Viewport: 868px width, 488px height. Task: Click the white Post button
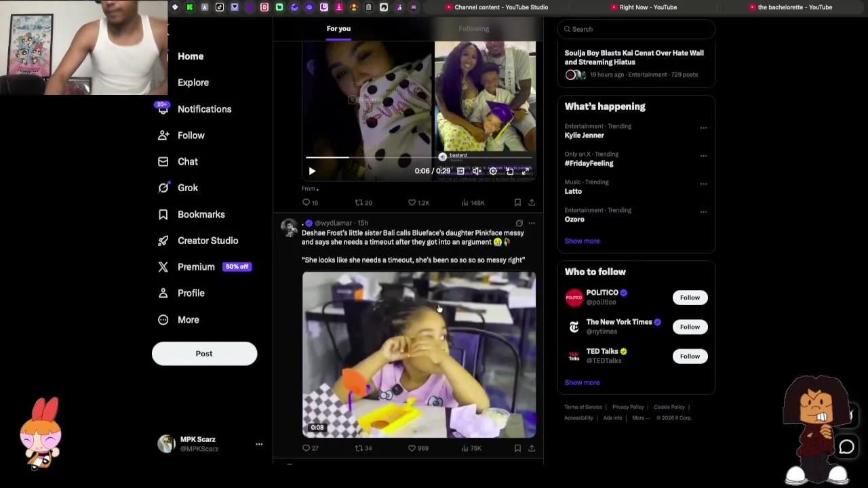point(204,354)
